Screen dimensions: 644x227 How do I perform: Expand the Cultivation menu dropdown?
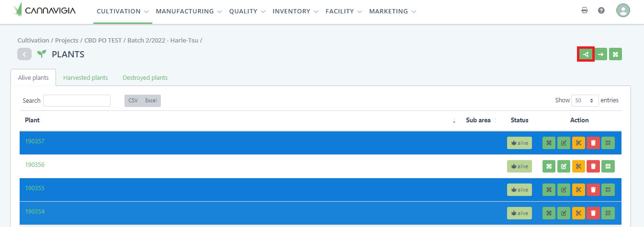[x=123, y=11]
